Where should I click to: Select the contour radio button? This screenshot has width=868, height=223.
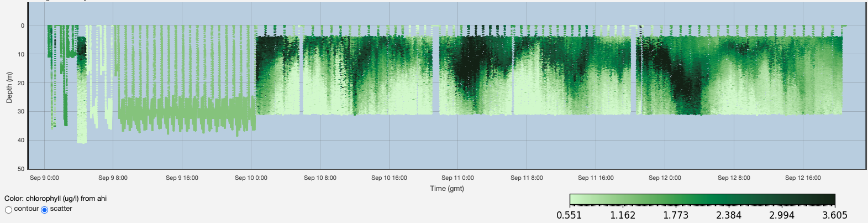8,210
